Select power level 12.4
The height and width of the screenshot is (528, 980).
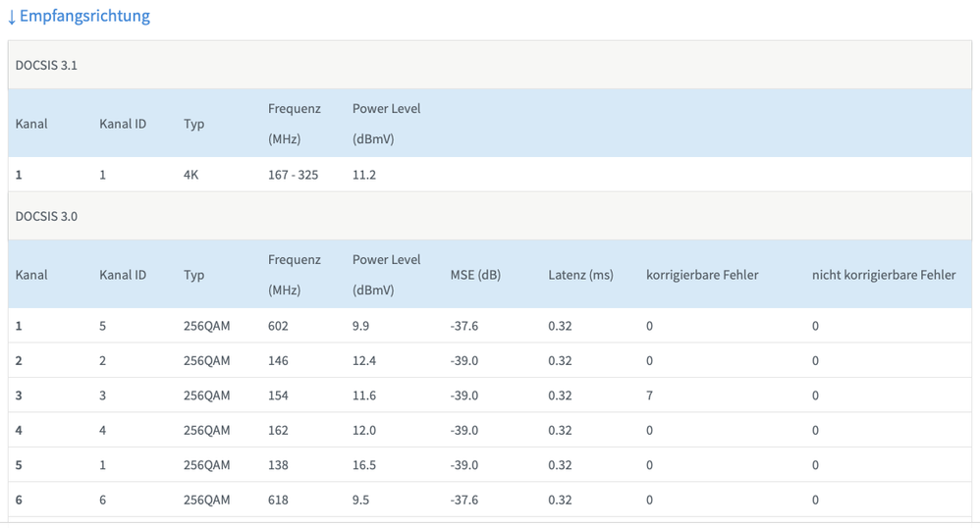pos(364,360)
